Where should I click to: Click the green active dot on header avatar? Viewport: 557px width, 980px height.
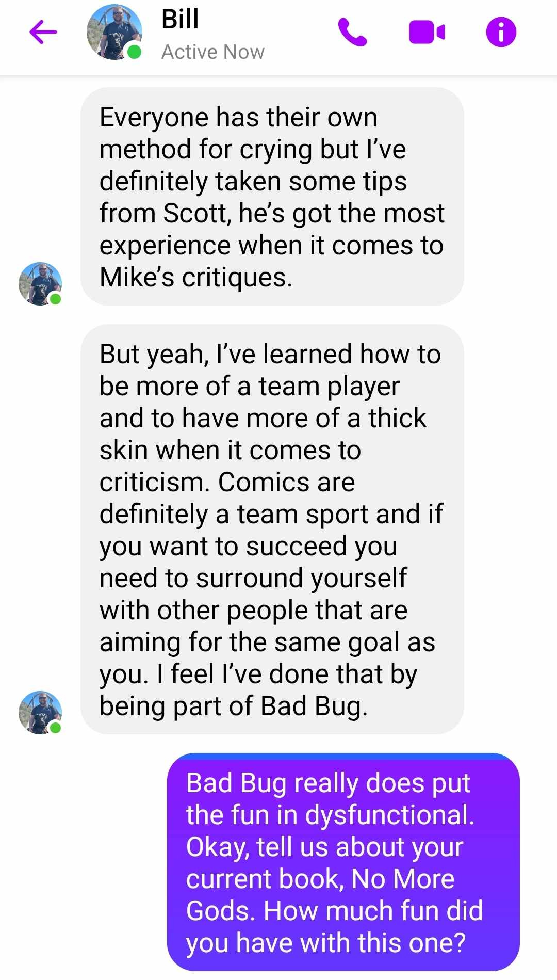pyautogui.click(x=134, y=52)
